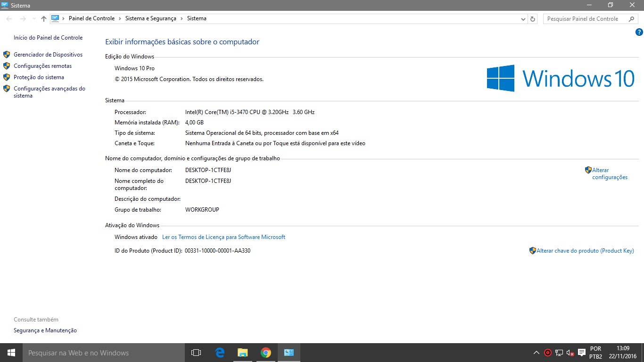Click the Back navigation arrow
Viewport: 644px width, 362px height.
[x=9, y=19]
